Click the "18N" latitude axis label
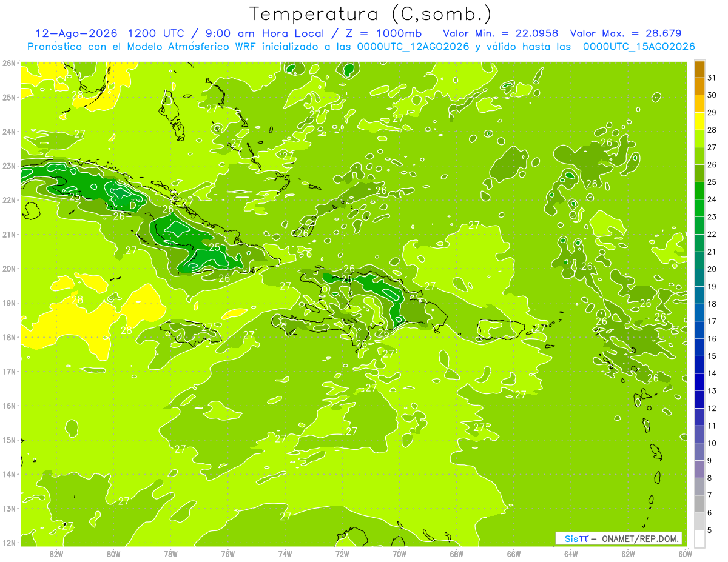 [9, 337]
